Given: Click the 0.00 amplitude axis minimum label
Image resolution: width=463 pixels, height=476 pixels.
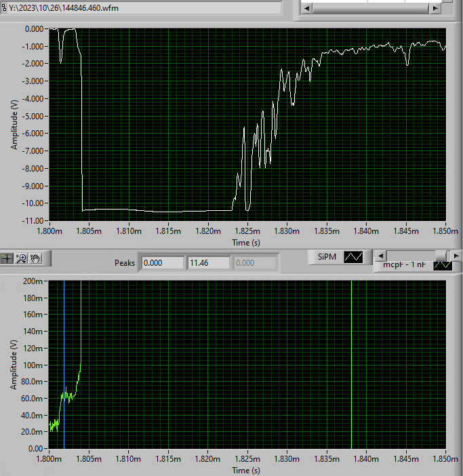Looking at the screenshot, I should pos(35,448).
